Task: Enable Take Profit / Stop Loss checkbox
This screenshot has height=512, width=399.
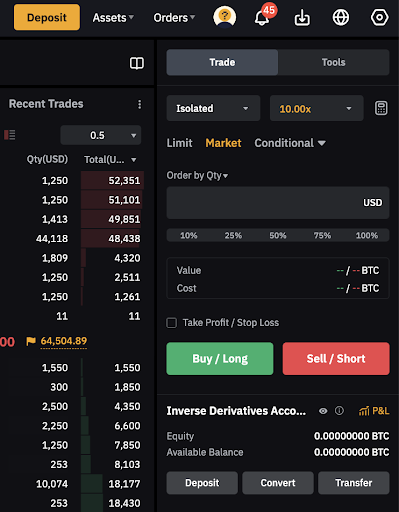Action: (172, 323)
